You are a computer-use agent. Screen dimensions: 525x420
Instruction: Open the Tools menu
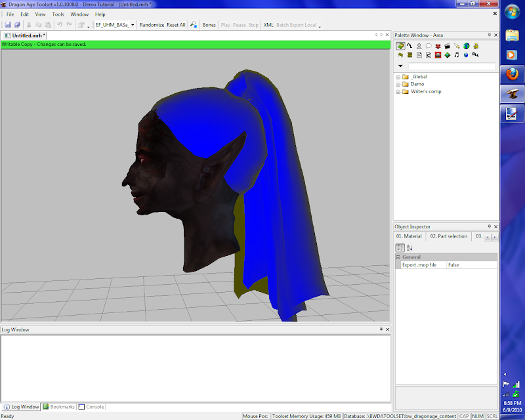point(58,14)
